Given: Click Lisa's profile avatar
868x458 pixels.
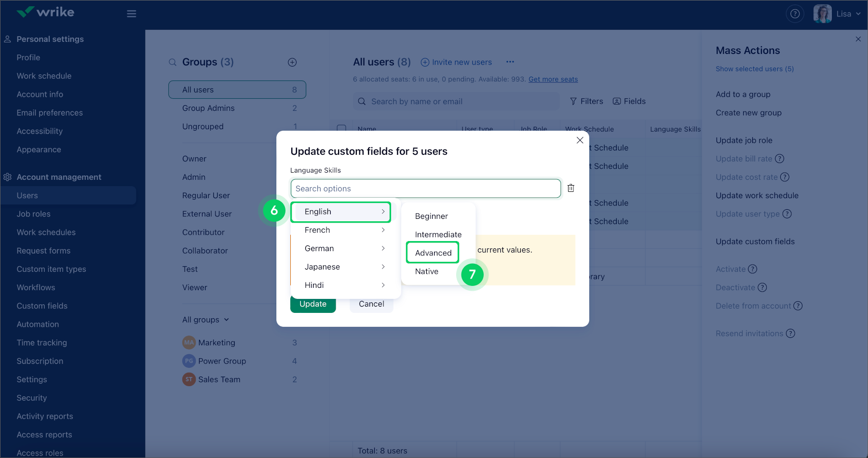Looking at the screenshot, I should (x=822, y=14).
